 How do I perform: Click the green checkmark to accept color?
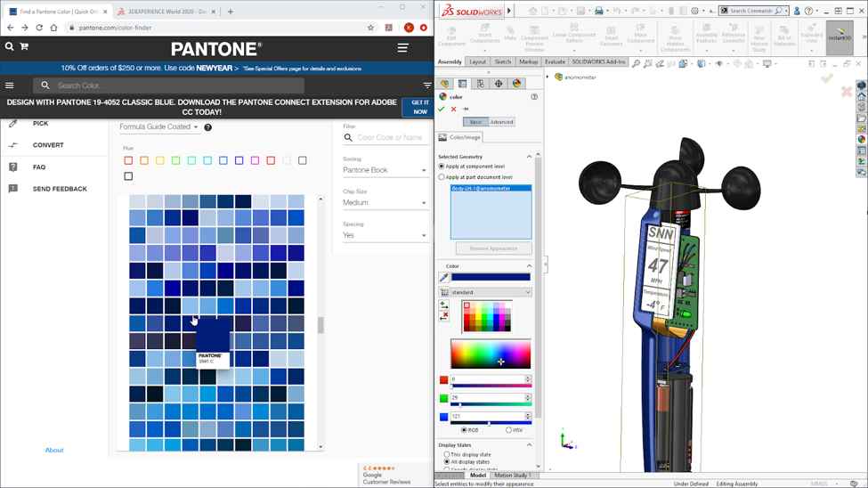click(442, 109)
